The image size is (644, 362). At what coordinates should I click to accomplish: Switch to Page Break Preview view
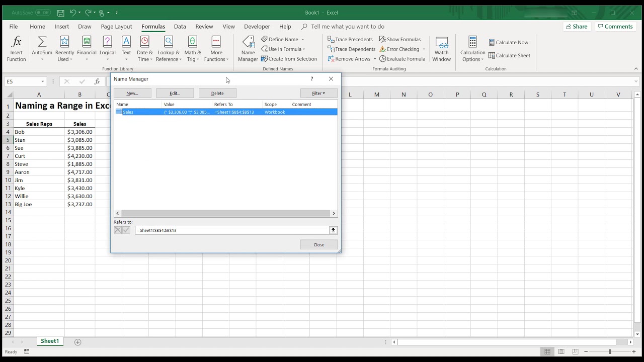pos(575,351)
